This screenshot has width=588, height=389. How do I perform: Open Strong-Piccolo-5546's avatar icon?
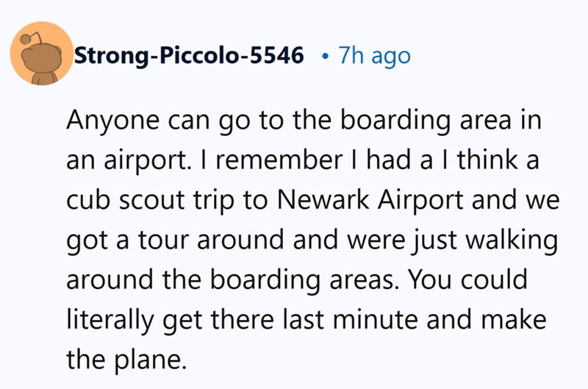click(42, 54)
